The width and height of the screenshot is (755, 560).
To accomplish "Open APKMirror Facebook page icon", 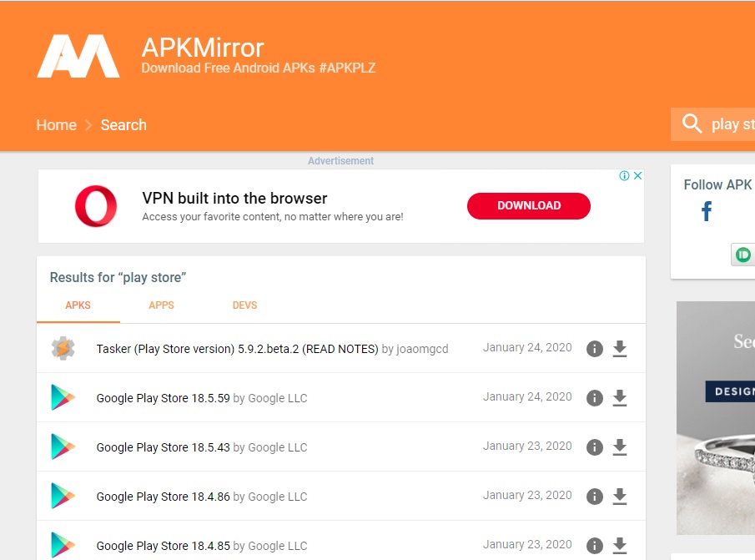I will 707,212.
